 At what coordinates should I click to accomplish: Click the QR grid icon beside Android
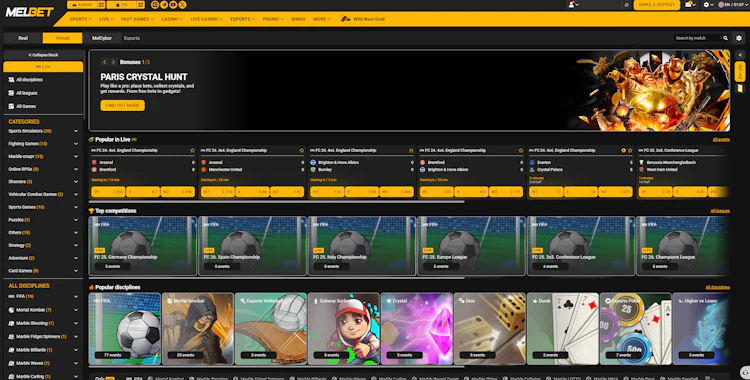pyautogui.click(x=101, y=5)
